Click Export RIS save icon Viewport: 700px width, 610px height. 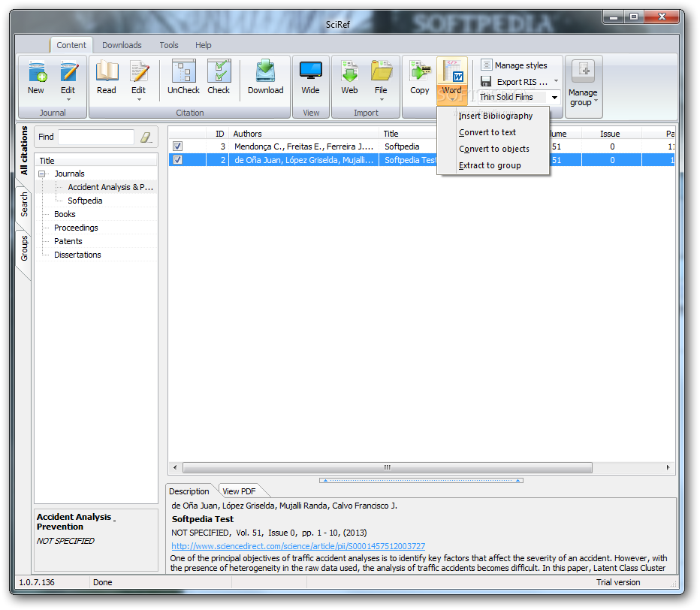tap(486, 82)
